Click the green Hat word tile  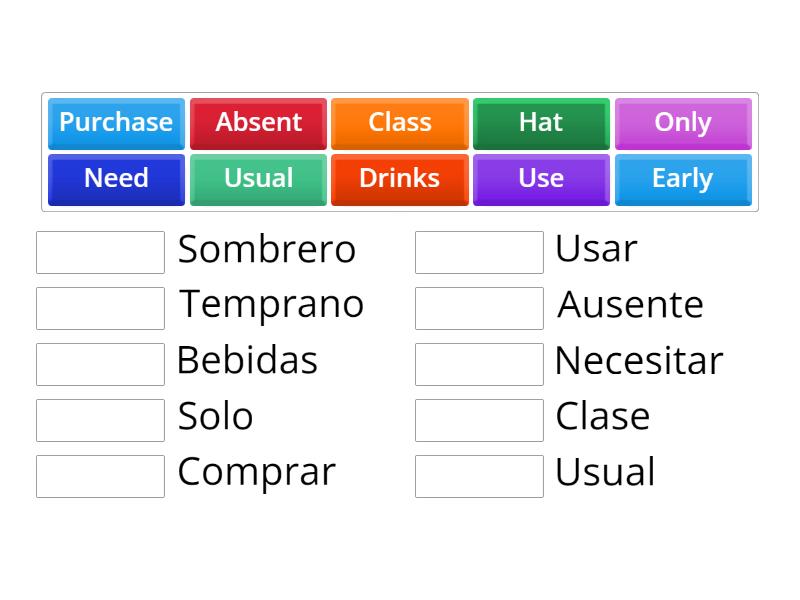coord(541,123)
